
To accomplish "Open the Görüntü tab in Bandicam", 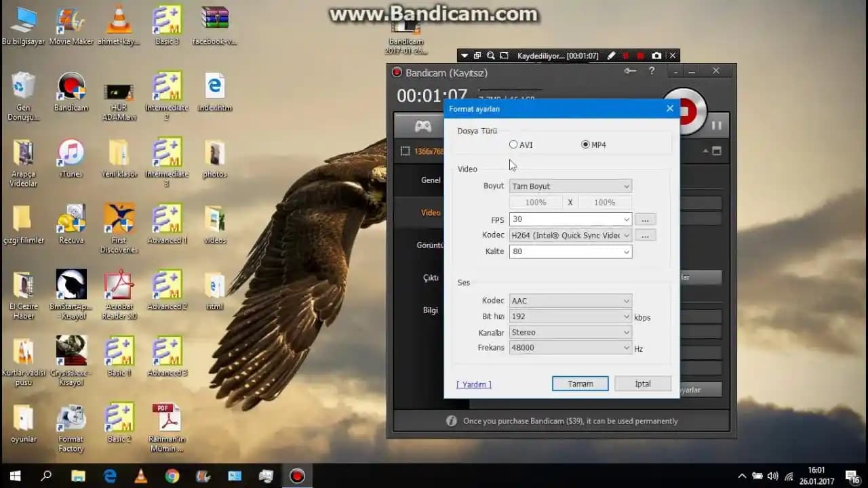I will point(429,245).
